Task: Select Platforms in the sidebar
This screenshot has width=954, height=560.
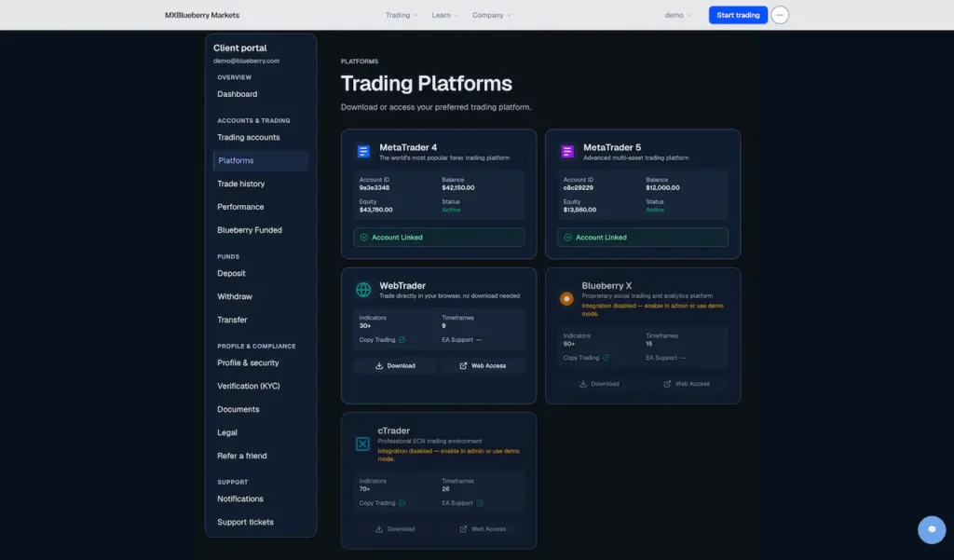Action: (261, 160)
